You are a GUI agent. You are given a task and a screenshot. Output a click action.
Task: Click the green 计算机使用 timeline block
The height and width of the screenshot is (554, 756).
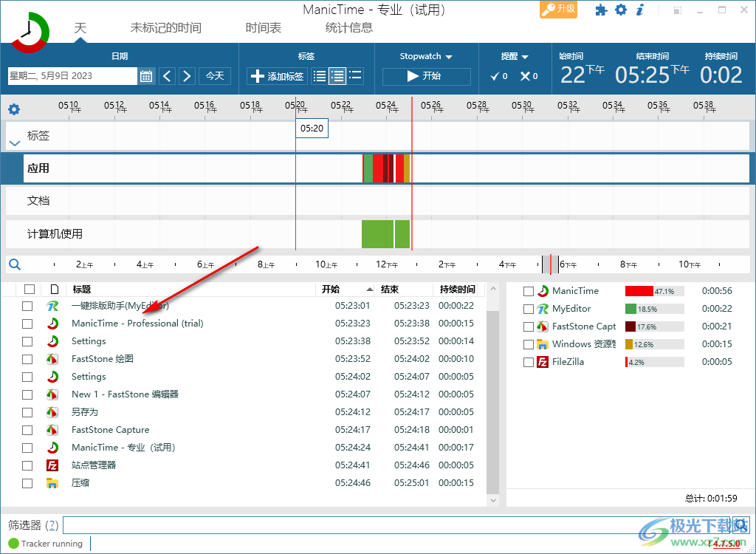pos(385,234)
